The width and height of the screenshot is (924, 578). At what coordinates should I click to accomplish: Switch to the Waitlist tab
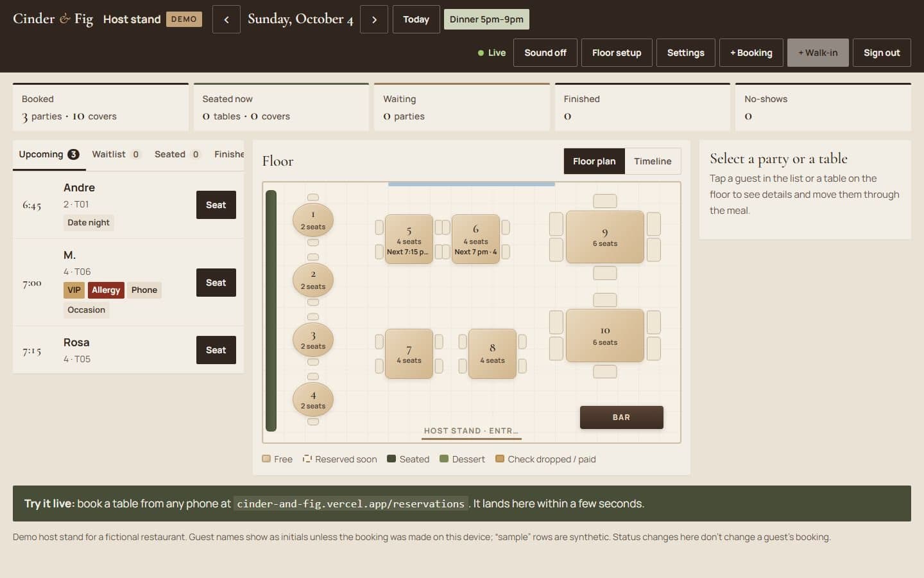[116, 155]
